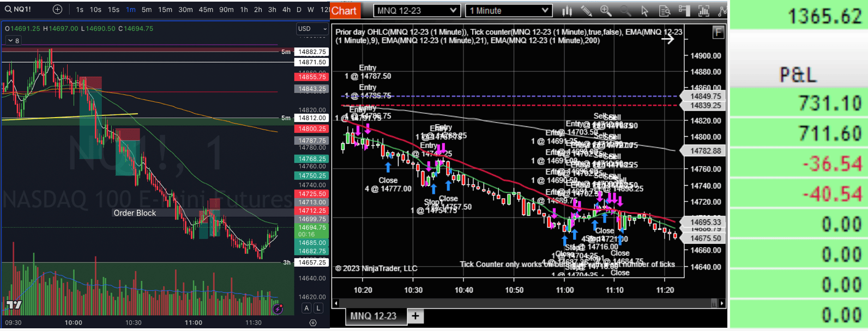Select the cursor pointer tool
Screen dimensions: 868x331
[x=644, y=10]
